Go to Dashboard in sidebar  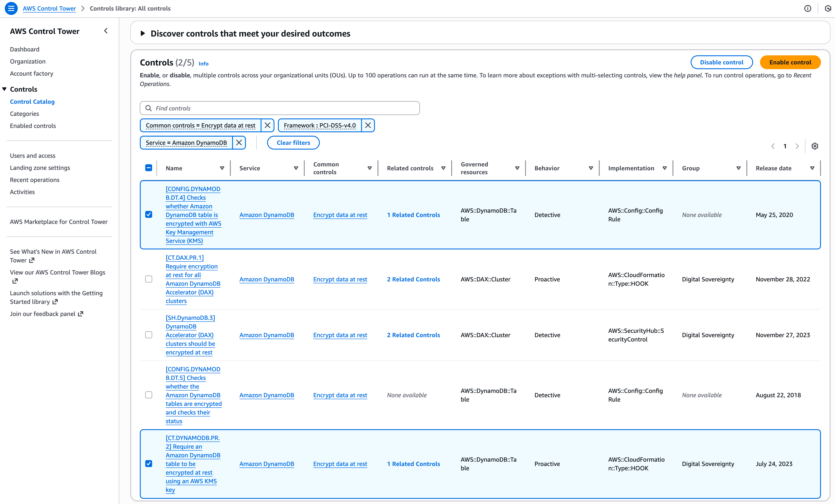(25, 49)
